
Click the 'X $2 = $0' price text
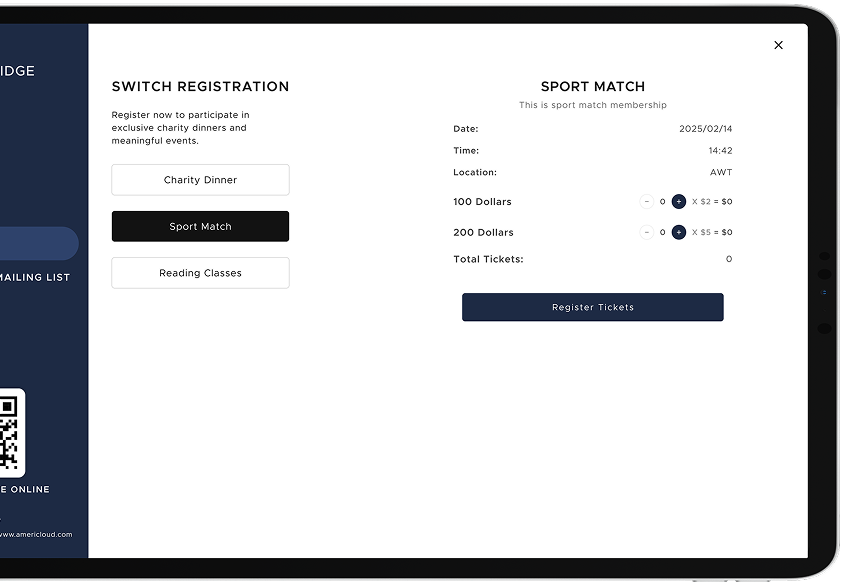click(x=712, y=202)
